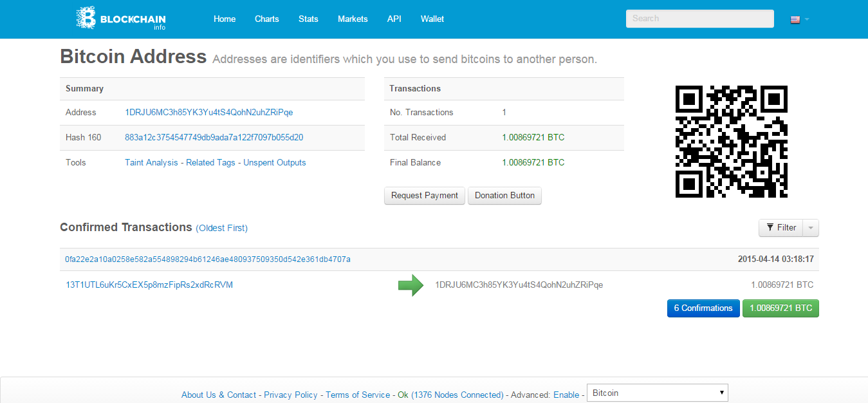Click the 6 Confirmations button
The height and width of the screenshot is (403, 868).
[703, 308]
